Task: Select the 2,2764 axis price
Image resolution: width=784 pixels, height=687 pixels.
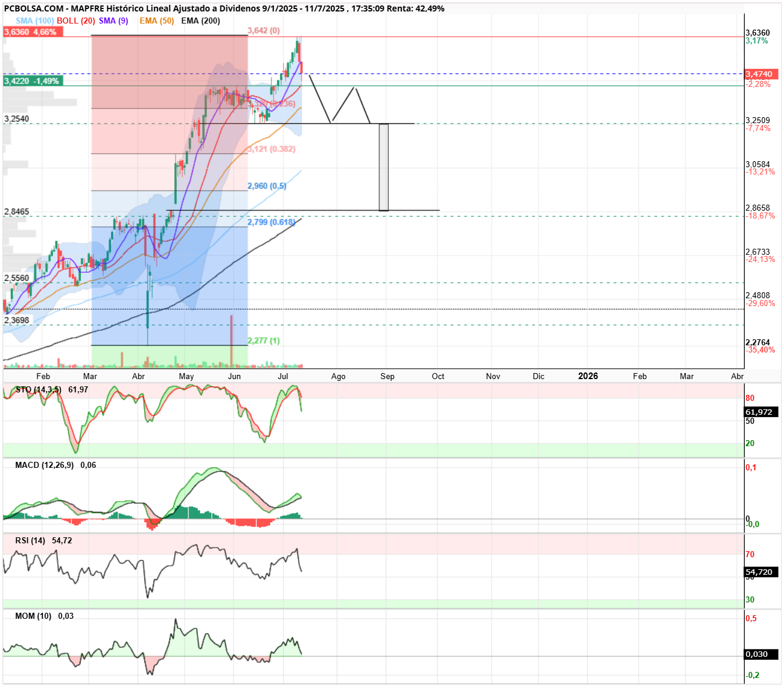Action: (x=757, y=342)
